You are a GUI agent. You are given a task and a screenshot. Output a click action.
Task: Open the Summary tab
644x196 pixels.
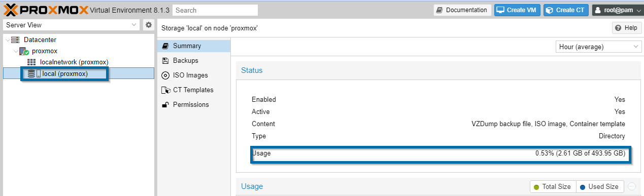tap(194, 46)
